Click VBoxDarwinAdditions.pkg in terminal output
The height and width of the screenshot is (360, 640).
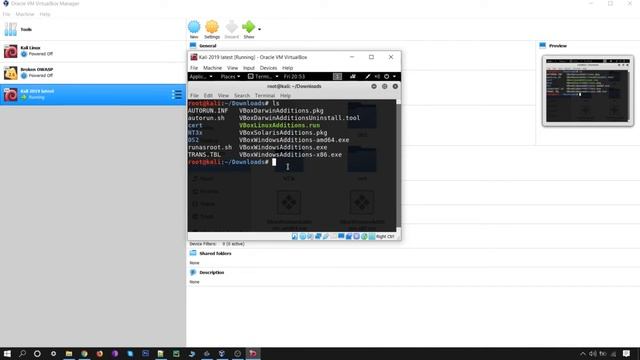pyautogui.click(x=281, y=111)
